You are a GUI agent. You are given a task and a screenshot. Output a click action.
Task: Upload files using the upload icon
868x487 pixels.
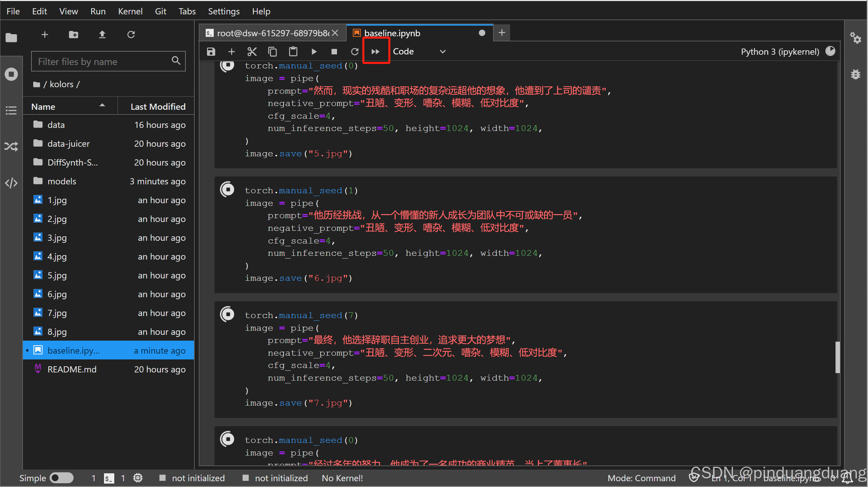102,35
